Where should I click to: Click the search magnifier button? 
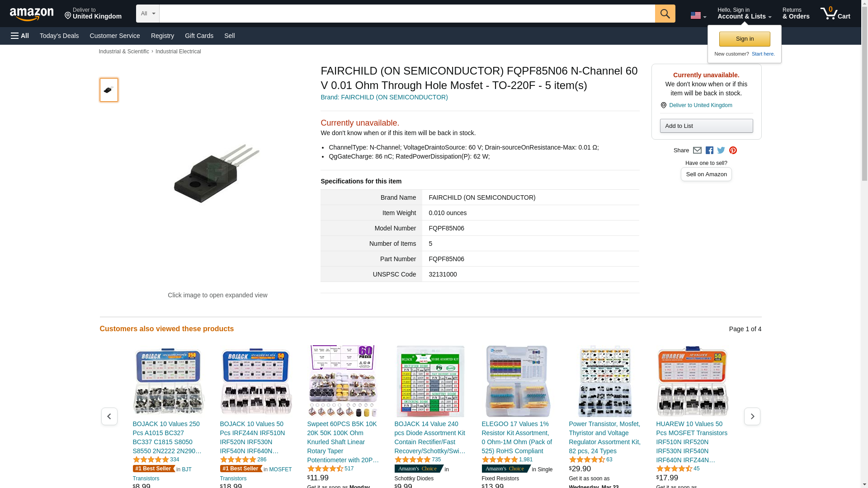[665, 14]
